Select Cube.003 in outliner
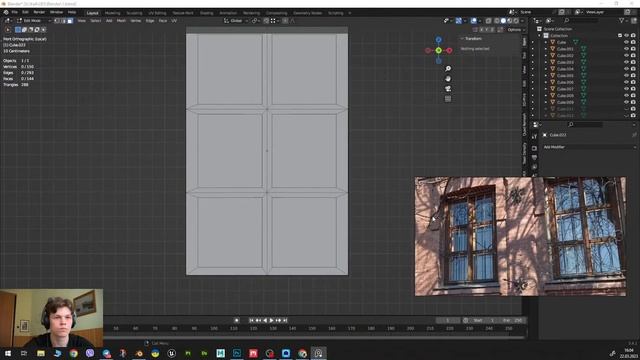The width and height of the screenshot is (640, 360). 565,62
